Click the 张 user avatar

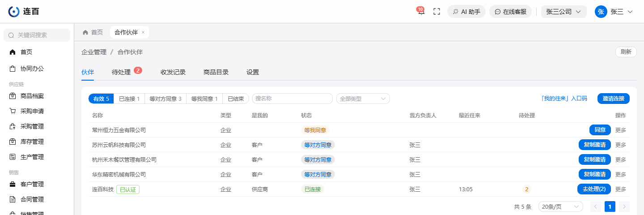601,12
